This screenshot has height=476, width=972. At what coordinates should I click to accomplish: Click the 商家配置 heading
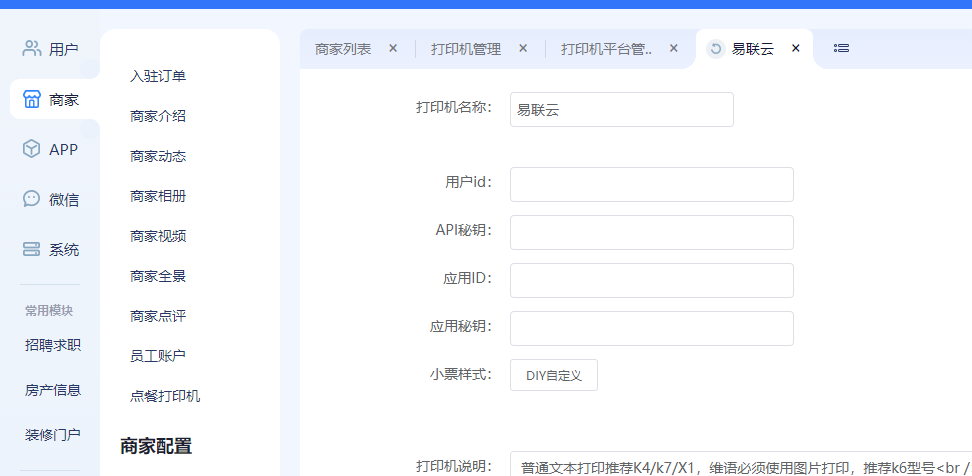click(x=156, y=446)
